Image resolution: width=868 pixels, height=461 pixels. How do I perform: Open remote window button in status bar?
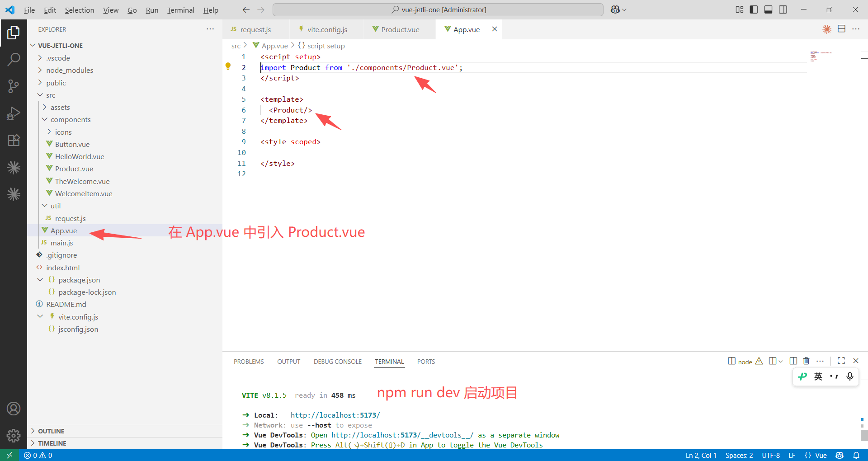pos(9,455)
